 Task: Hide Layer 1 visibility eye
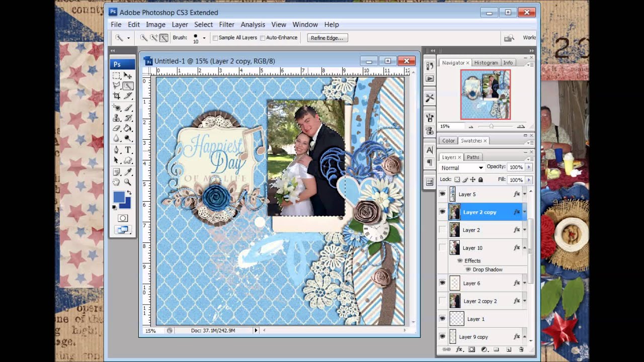click(x=442, y=319)
